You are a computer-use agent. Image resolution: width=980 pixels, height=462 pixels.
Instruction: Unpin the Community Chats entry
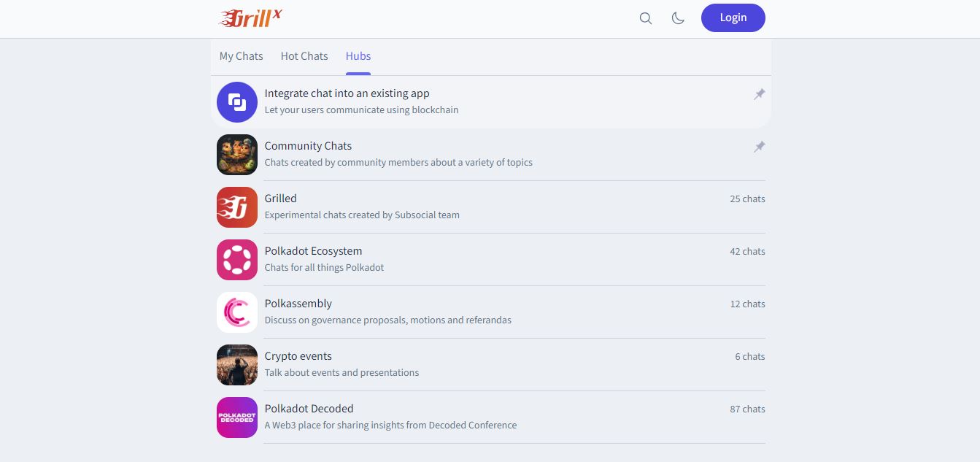759,147
